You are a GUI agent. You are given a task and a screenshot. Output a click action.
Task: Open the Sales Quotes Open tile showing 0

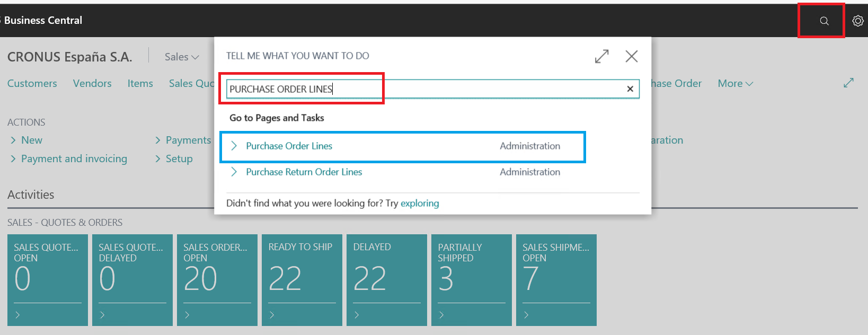[48, 280]
